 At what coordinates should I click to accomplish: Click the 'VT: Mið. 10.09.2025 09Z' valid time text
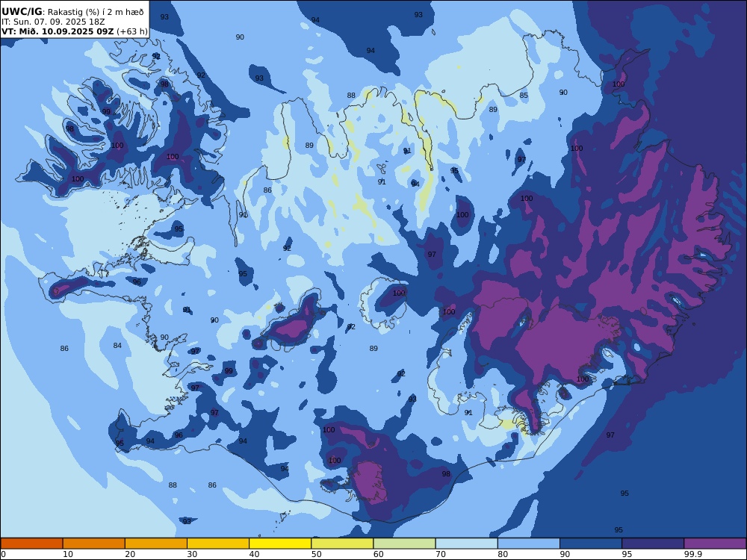click(x=58, y=31)
